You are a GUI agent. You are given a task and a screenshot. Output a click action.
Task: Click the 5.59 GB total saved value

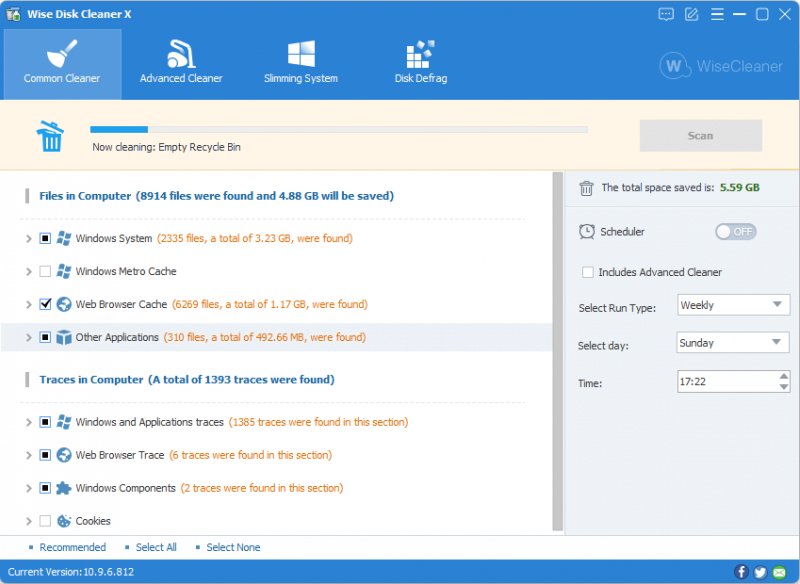pyautogui.click(x=740, y=187)
